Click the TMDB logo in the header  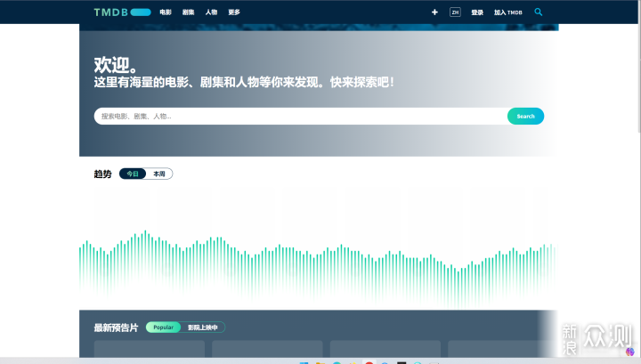coord(122,12)
